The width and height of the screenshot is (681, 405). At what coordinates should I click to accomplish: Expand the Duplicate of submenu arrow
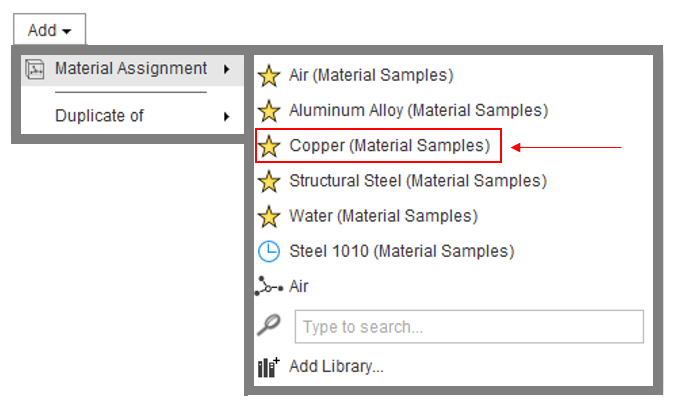[x=226, y=116]
